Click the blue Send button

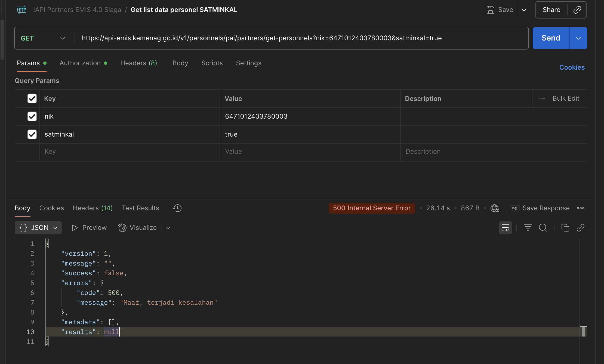coord(551,38)
